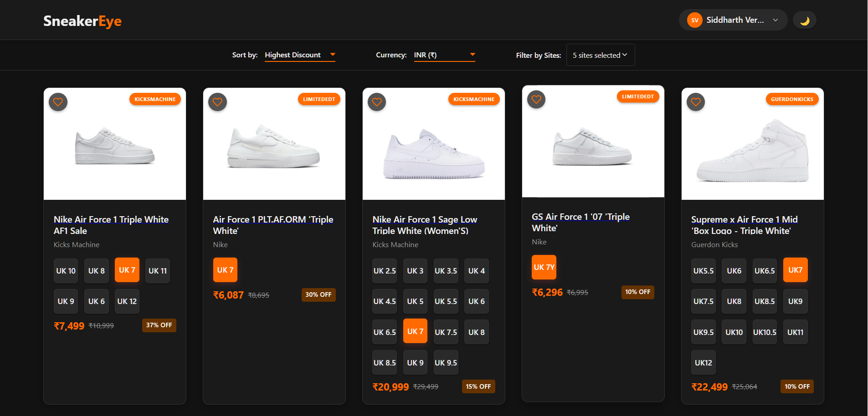
Task: Toggle dark mode with moon button
Action: [805, 20]
